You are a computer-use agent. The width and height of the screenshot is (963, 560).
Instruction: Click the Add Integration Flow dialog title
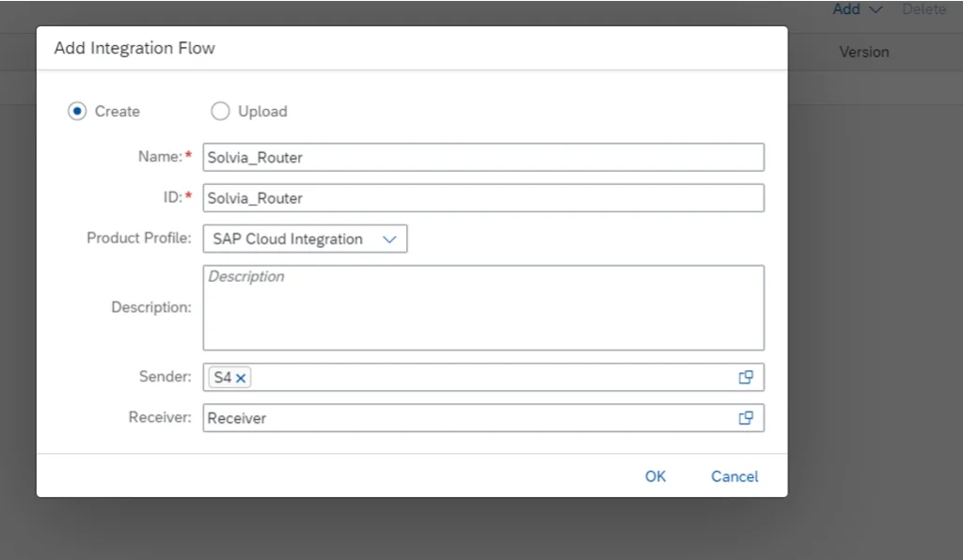pos(134,48)
